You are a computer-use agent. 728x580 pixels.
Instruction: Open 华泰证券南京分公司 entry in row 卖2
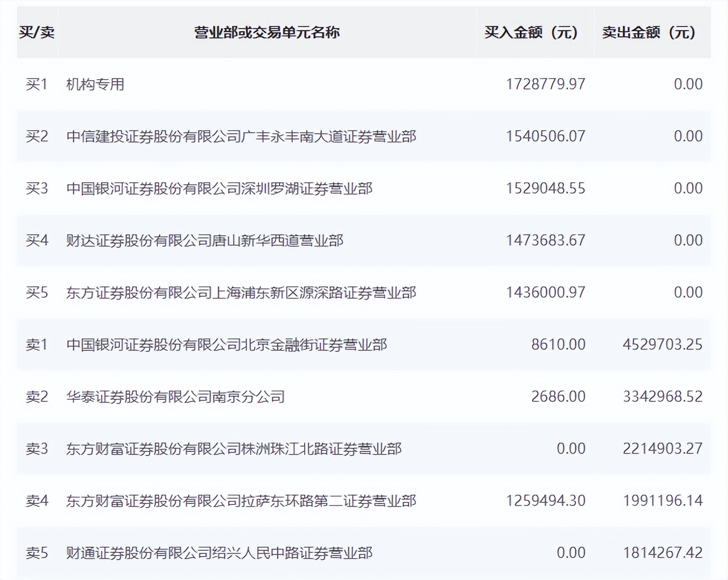tap(175, 396)
